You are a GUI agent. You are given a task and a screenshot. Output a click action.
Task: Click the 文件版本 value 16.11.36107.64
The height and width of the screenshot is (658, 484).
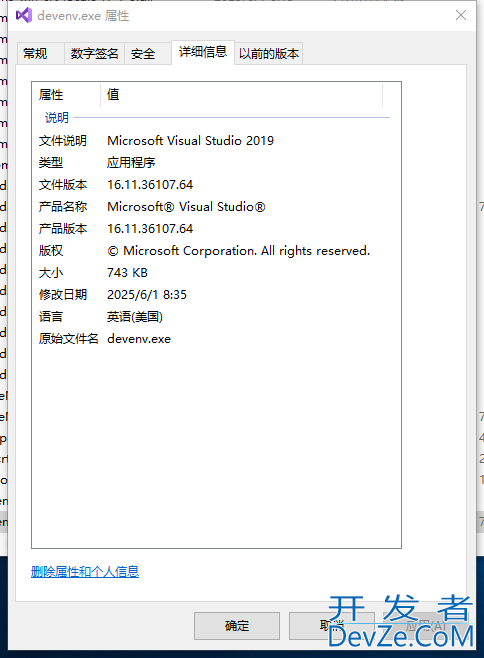(150, 185)
